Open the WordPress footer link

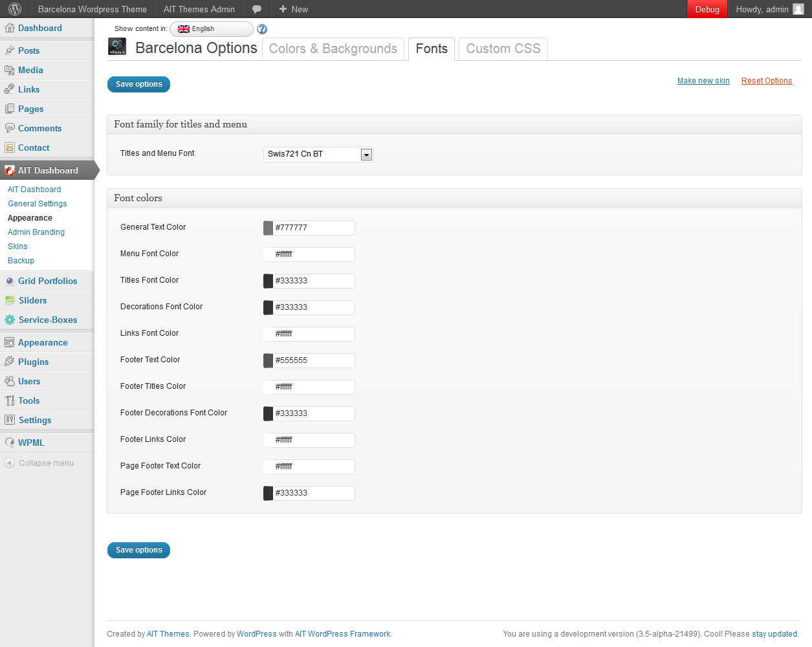coord(257,634)
